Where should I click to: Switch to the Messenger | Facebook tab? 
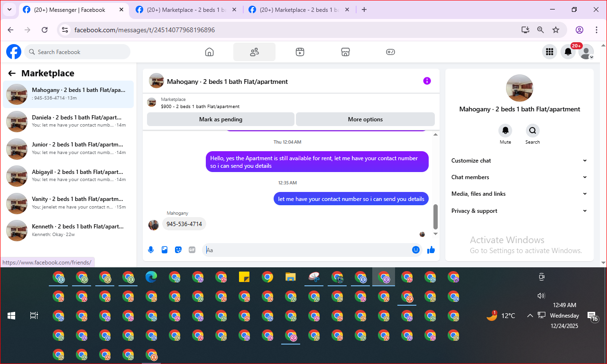(x=73, y=9)
